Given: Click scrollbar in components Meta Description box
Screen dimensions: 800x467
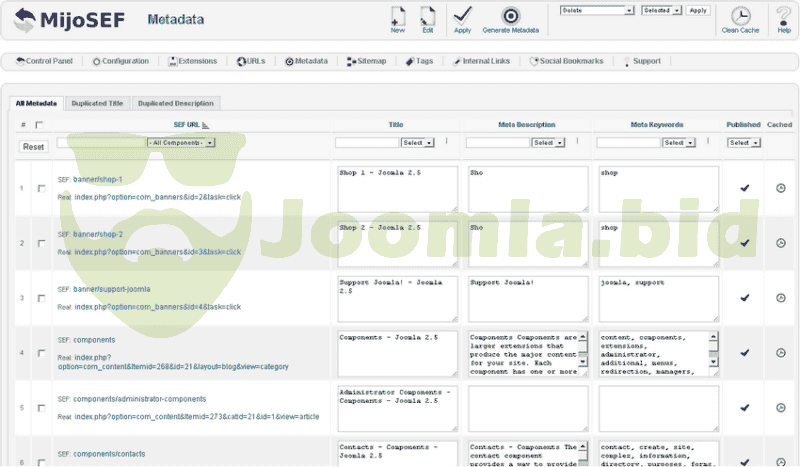Looking at the screenshot, I should coord(583,352).
